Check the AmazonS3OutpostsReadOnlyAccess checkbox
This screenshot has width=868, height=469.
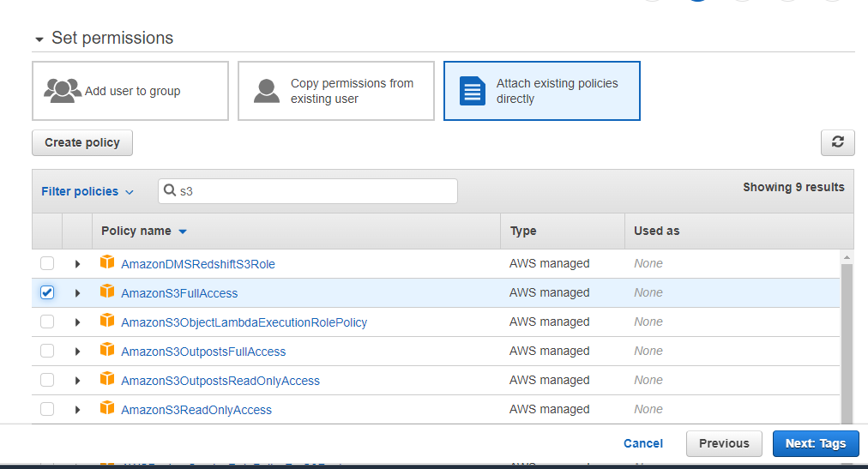[x=47, y=380]
